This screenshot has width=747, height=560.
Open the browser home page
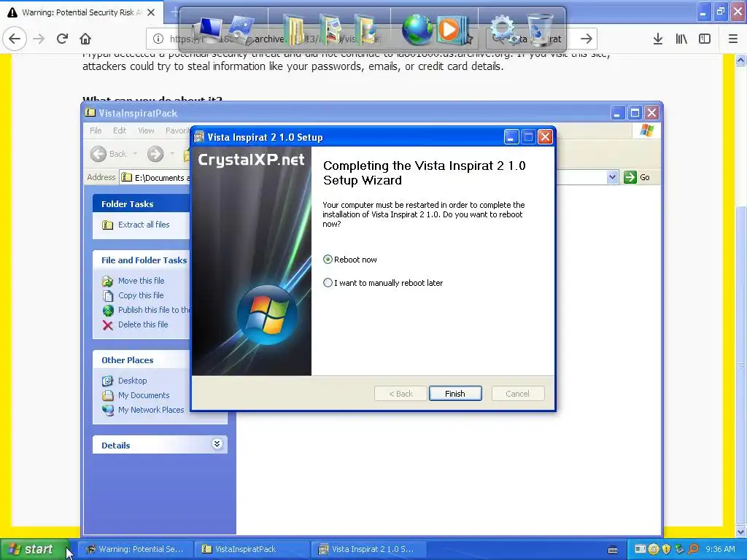[x=85, y=39]
